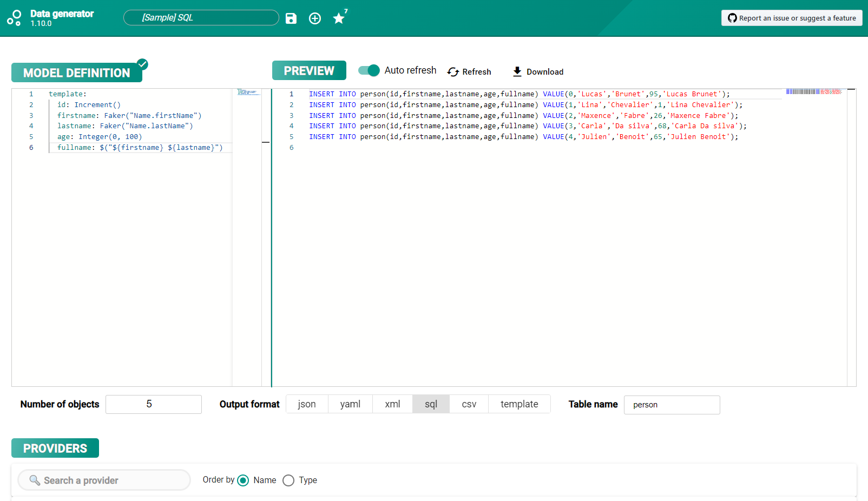Save the current model with the floppy disk icon
868x501 pixels.
click(x=291, y=18)
